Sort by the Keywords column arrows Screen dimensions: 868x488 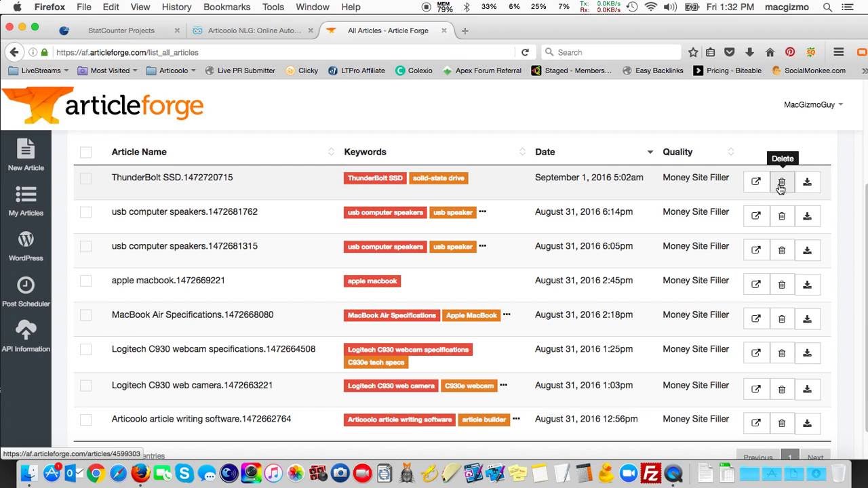click(523, 152)
